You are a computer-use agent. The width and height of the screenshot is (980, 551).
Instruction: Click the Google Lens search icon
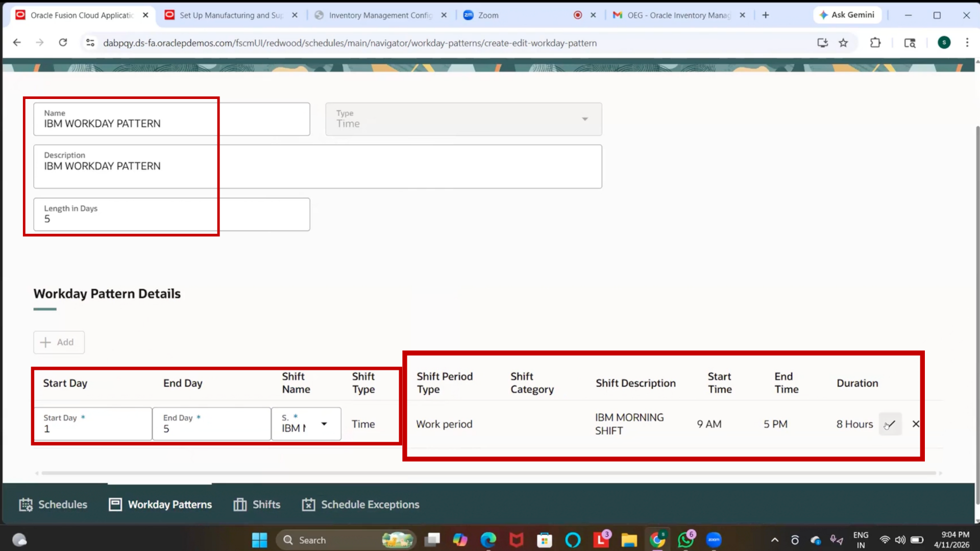coord(910,43)
